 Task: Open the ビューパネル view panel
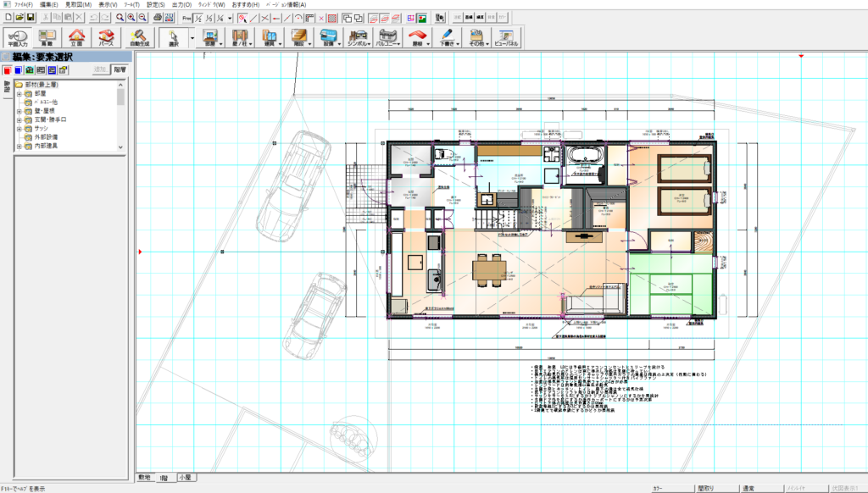506,37
